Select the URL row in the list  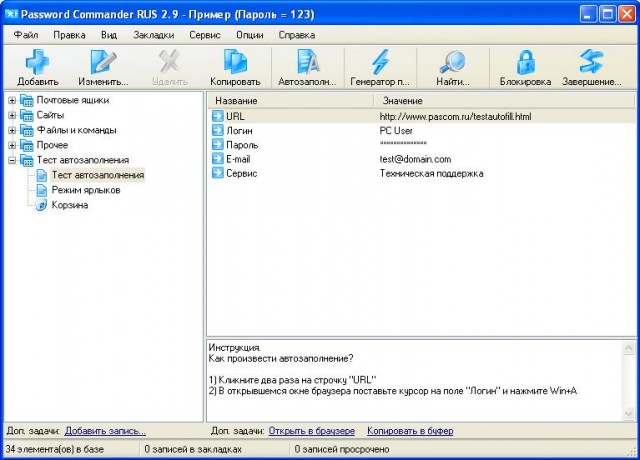pyautogui.click(x=235, y=116)
